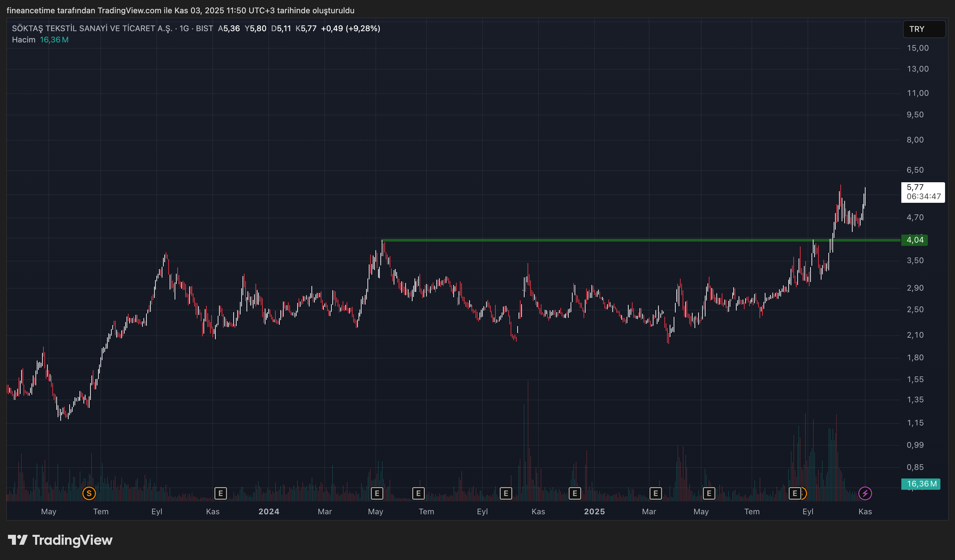Click the E marker between Eyl and Kas 2024
Screen dimensions: 955x560
[506, 493]
